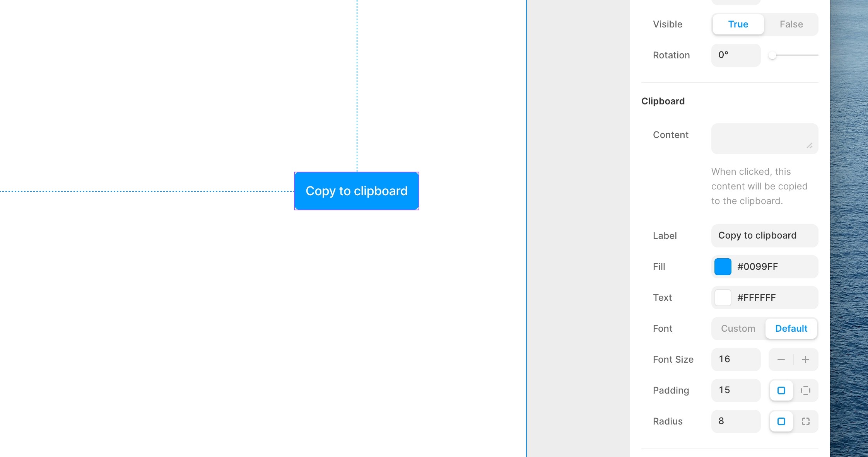Enable True visibility toggle
Image resolution: width=868 pixels, height=457 pixels.
738,24
